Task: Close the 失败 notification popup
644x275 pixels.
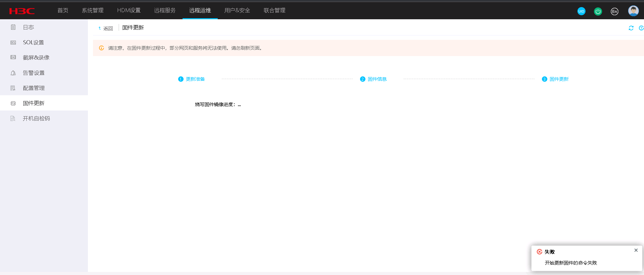Action: pos(636,250)
